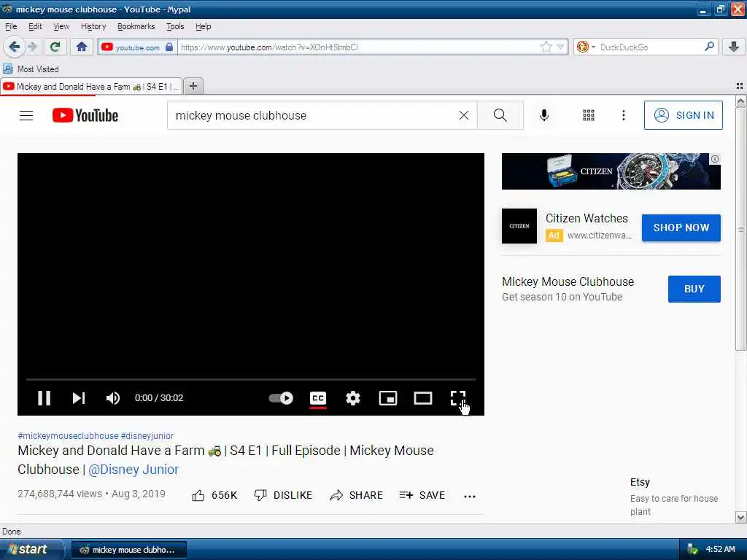Open the View menu
Screen dimensions: 747x560
click(61, 27)
